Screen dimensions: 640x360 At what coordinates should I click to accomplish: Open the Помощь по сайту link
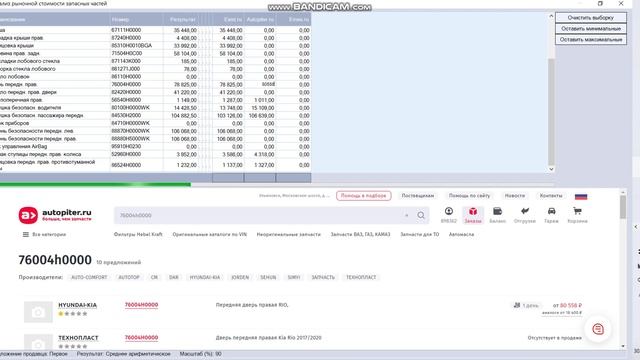(469, 196)
